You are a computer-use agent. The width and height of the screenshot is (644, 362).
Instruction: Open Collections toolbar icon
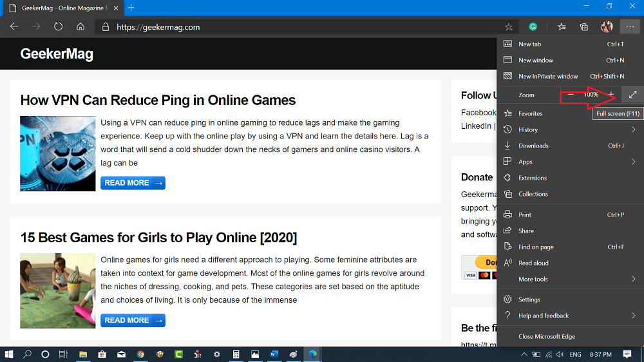[x=583, y=26]
